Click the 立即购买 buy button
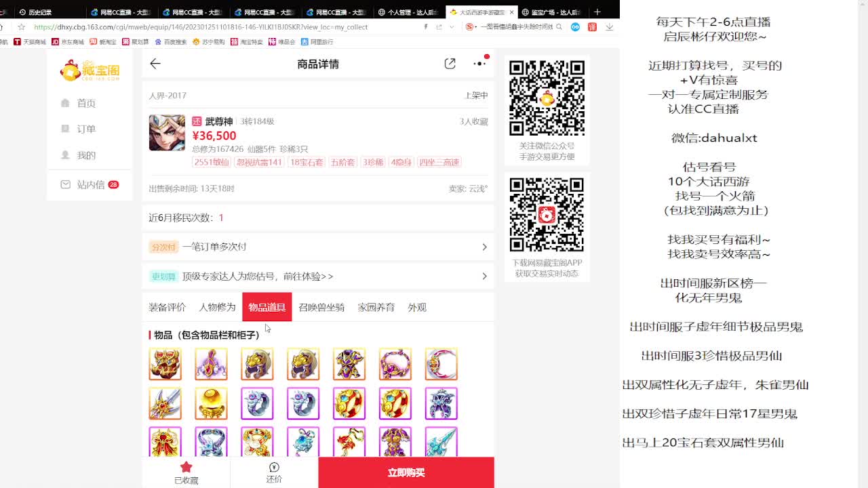The width and height of the screenshot is (868, 488). click(x=406, y=472)
